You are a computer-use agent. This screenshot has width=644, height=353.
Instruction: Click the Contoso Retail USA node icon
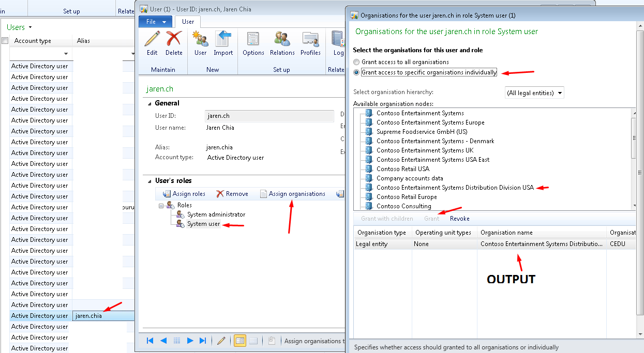click(368, 169)
